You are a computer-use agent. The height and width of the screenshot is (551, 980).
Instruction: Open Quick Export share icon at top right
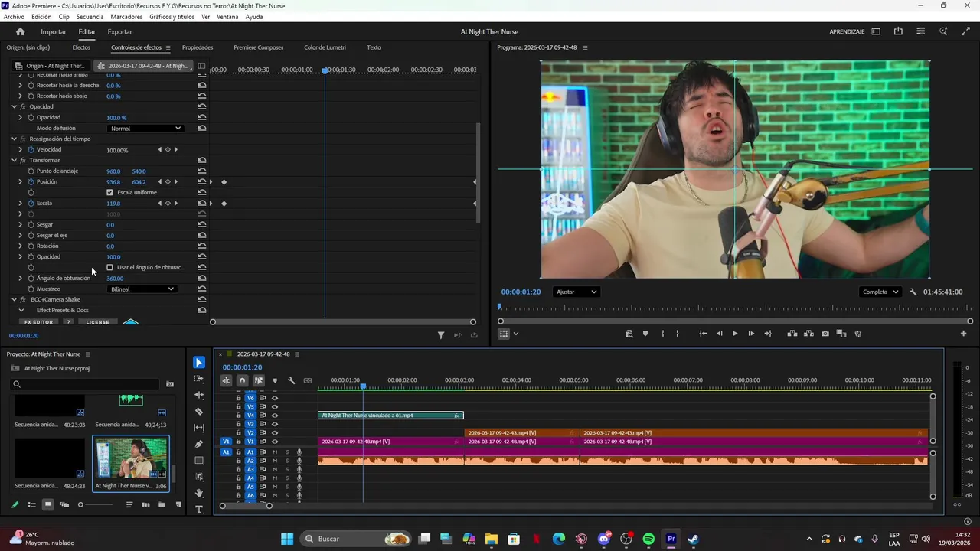click(898, 31)
